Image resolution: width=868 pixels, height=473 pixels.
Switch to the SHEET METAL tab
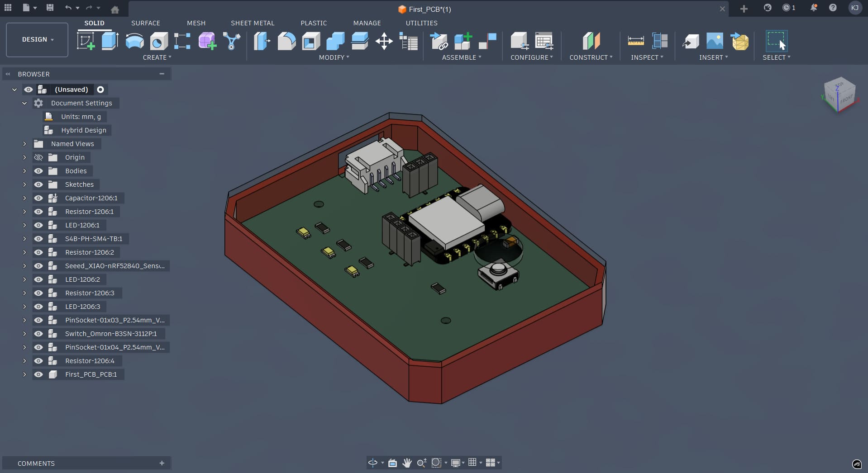[253, 23]
